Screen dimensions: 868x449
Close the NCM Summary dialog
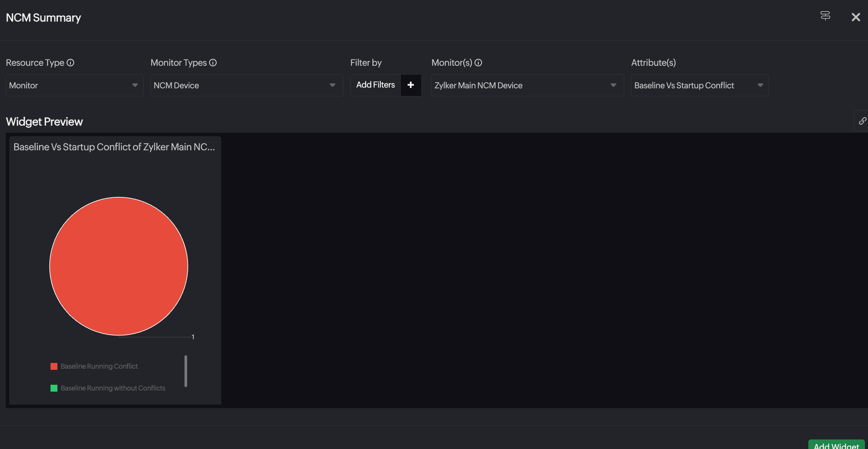coord(856,17)
